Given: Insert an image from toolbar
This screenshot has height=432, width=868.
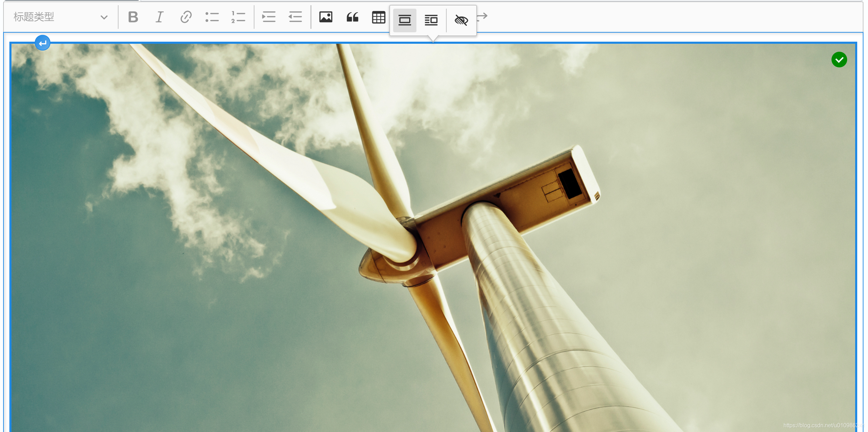Looking at the screenshot, I should click(326, 17).
